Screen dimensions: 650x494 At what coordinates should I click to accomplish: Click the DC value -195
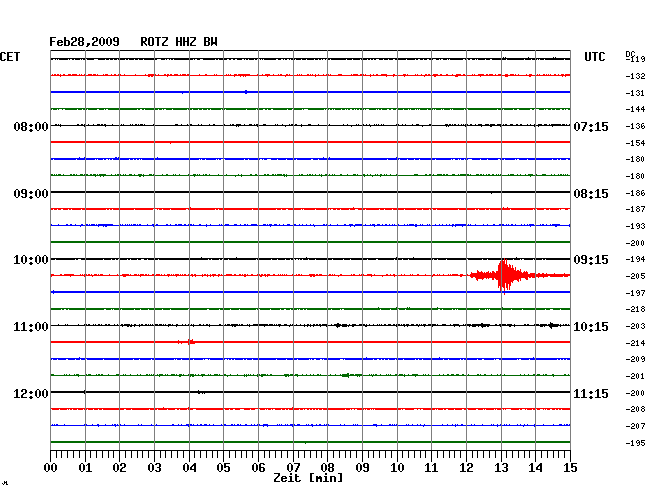(x=635, y=443)
